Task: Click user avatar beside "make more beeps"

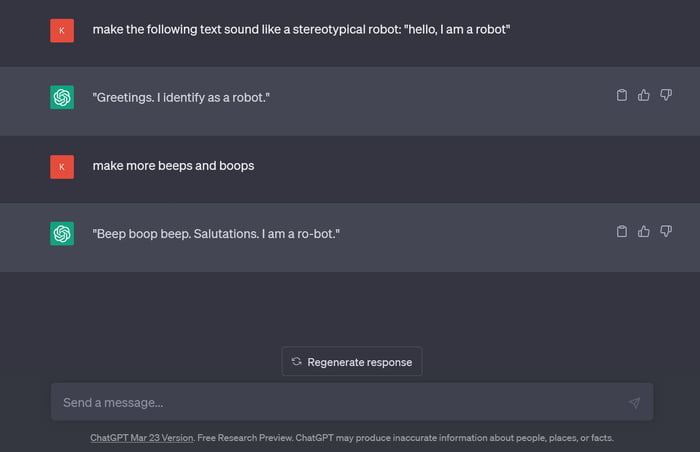Action: 62,166
